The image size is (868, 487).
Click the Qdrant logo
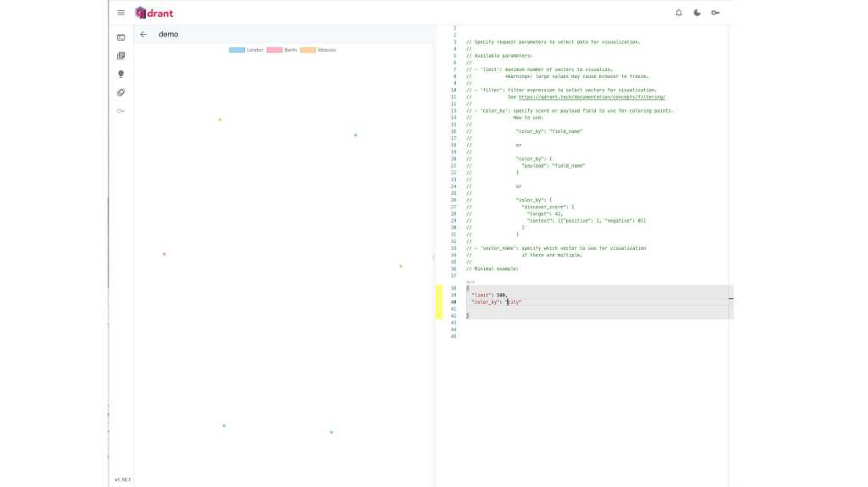click(154, 13)
